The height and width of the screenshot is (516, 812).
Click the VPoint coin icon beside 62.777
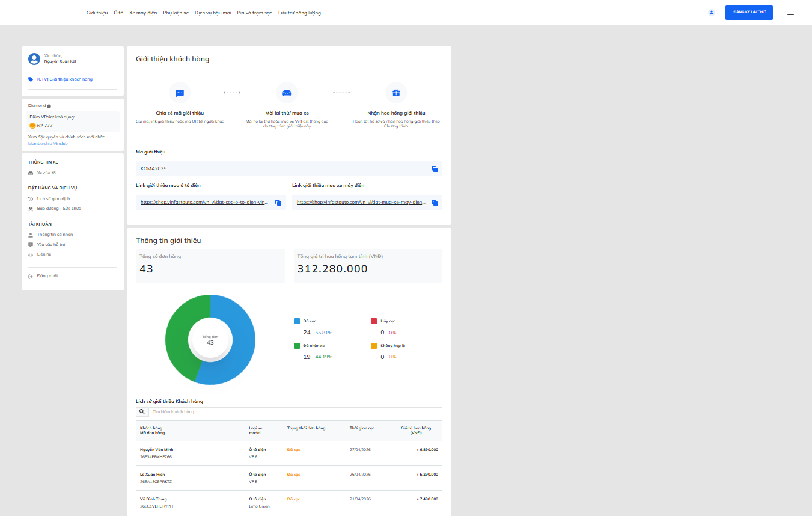[32, 126]
